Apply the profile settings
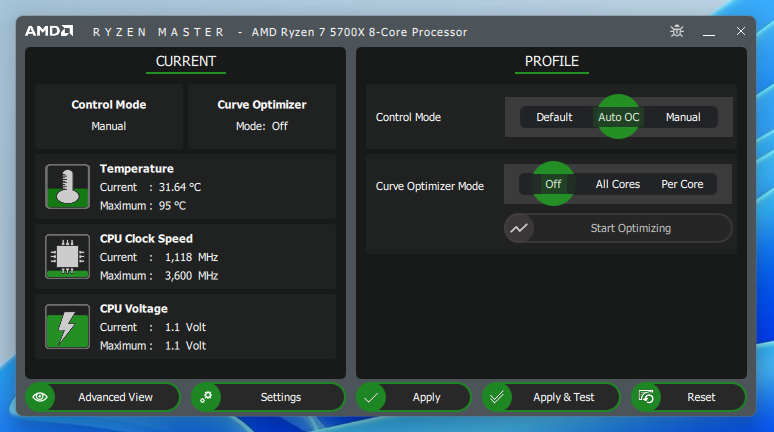774x432 pixels. (414, 397)
